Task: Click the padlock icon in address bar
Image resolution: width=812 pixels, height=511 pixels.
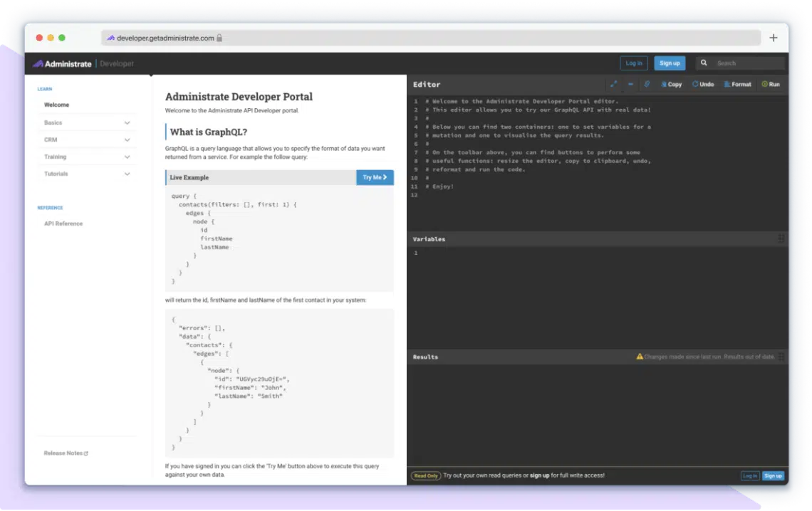Action: coord(219,38)
